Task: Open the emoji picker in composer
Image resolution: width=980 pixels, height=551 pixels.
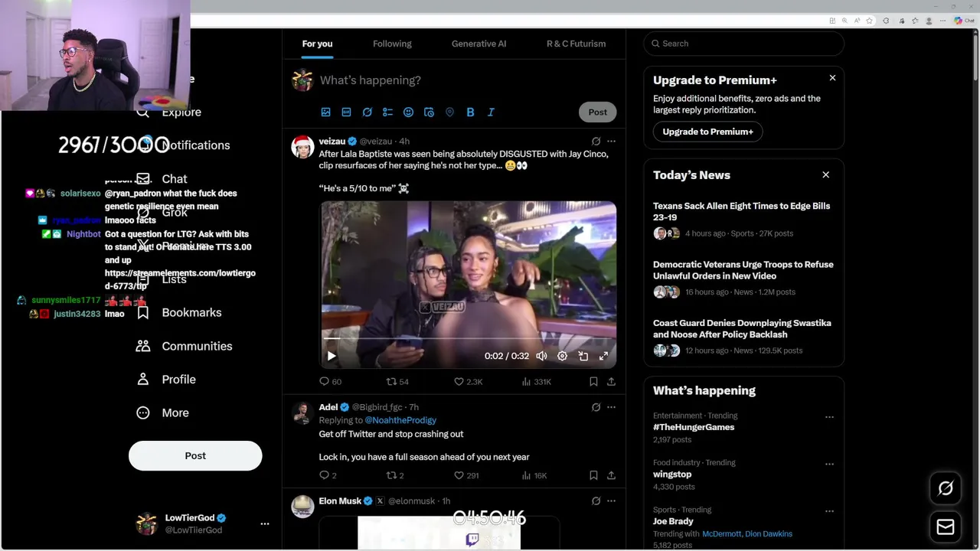Action: coord(408,112)
